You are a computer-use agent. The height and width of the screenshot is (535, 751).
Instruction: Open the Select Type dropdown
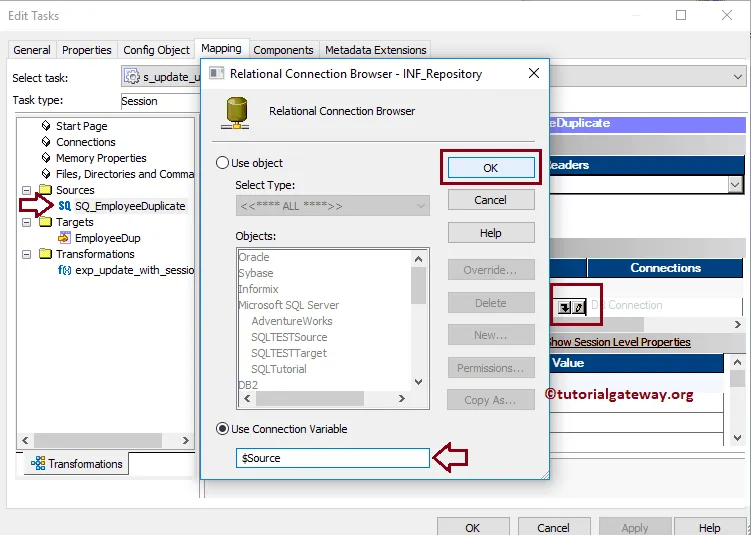[332, 206]
